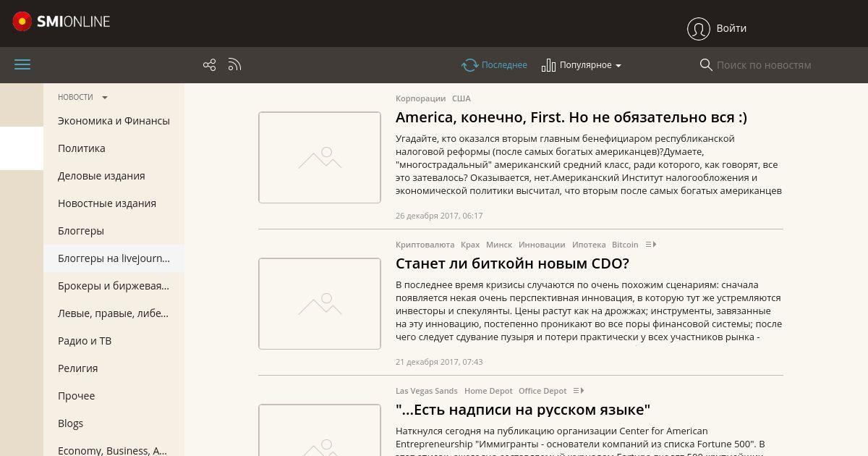Click the Корпорации tag
Viewport: 868px width, 456px height.
click(x=420, y=98)
